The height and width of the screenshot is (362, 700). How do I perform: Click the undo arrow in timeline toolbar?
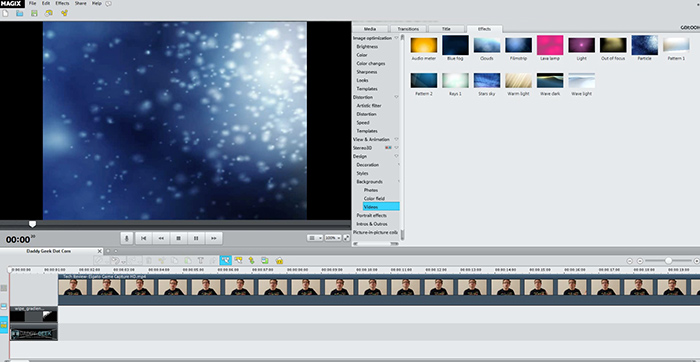tap(114, 260)
